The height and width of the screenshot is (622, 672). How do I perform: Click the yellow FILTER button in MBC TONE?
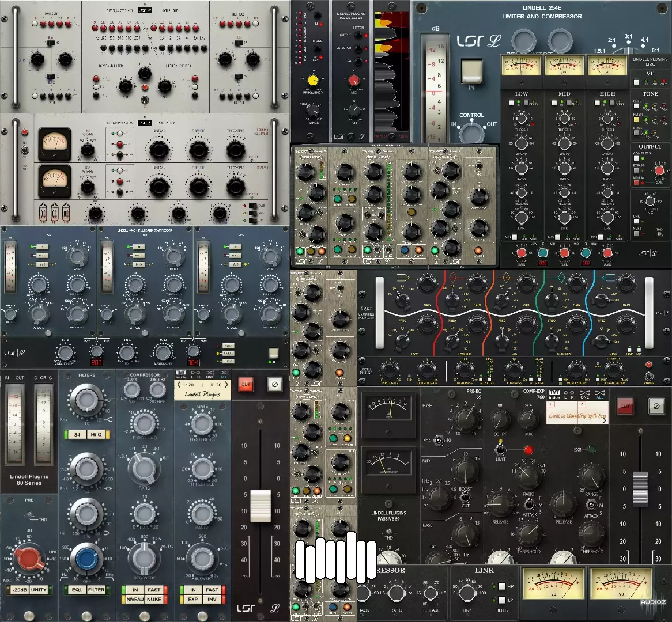pyautogui.click(x=637, y=119)
